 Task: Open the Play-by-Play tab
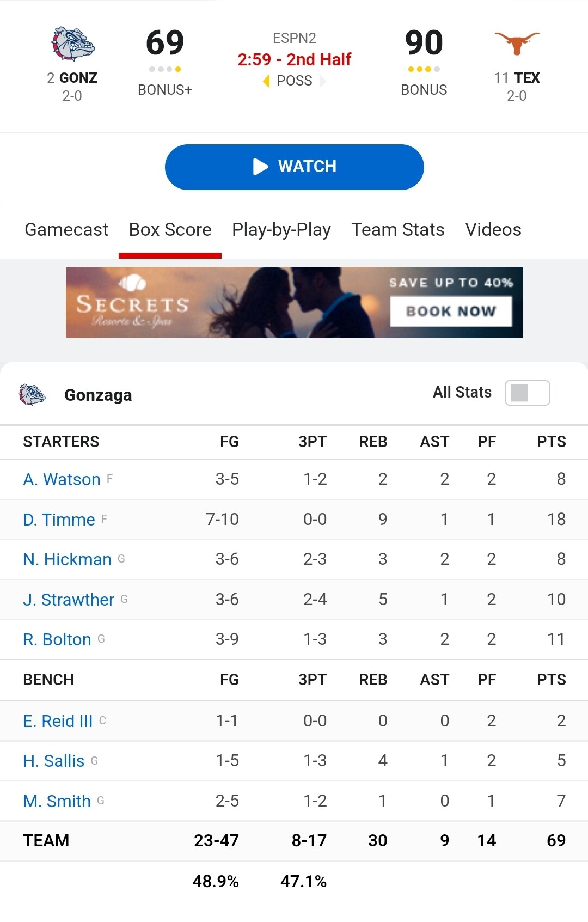(281, 230)
